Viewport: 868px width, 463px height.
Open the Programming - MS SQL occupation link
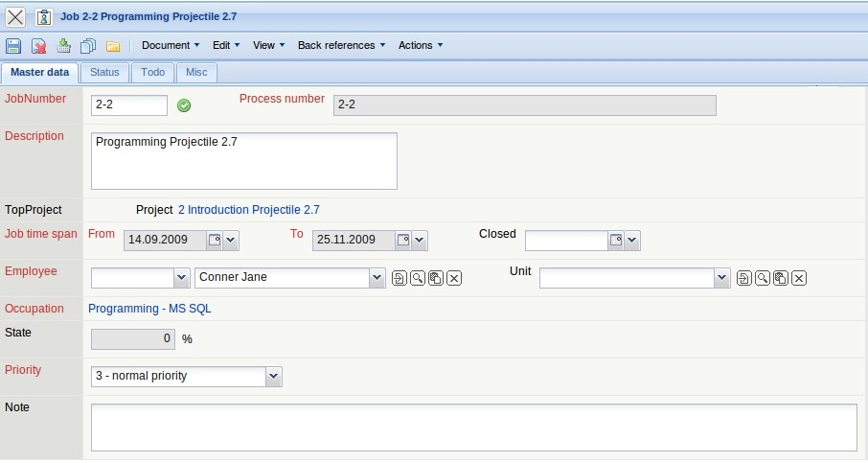[149, 309]
